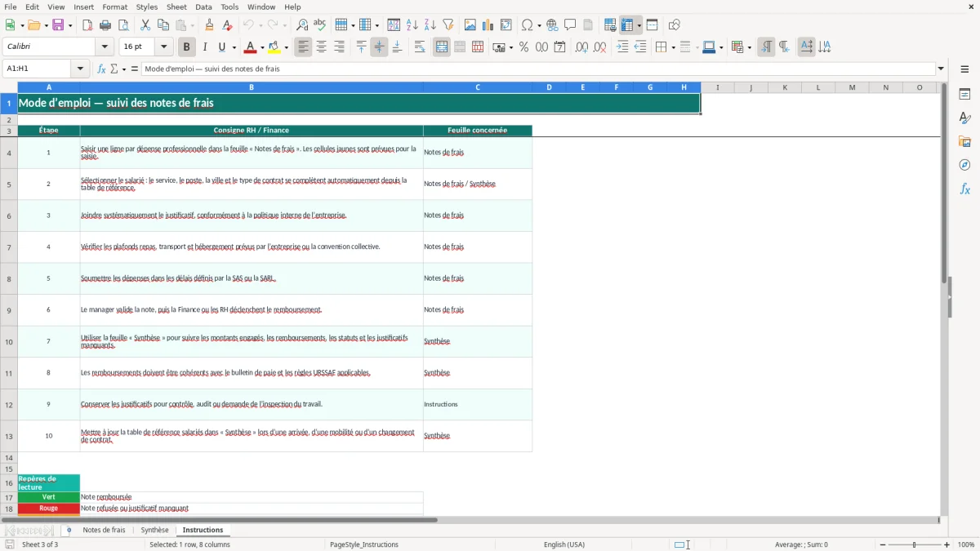
Task: Toggle Center Horizontally alignment
Action: 322,47
